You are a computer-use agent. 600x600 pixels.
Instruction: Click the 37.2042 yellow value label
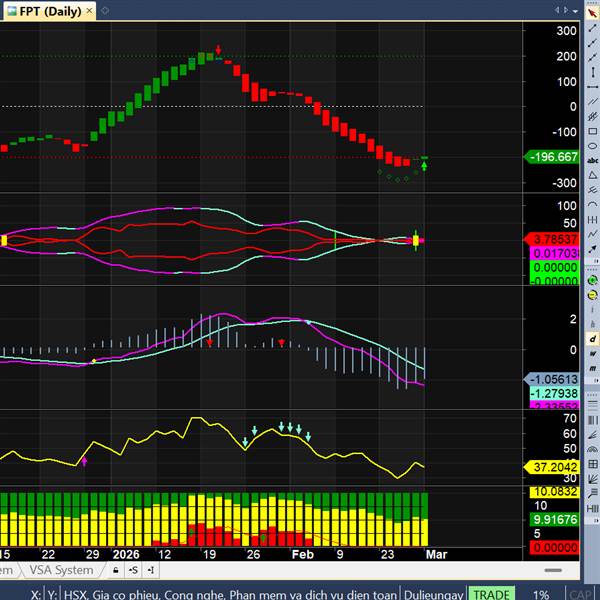point(553,467)
